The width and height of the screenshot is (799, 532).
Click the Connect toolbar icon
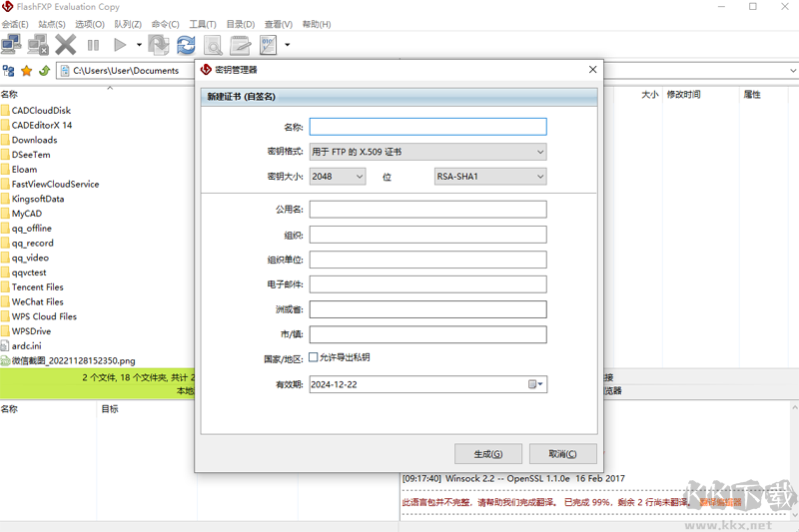(11, 45)
